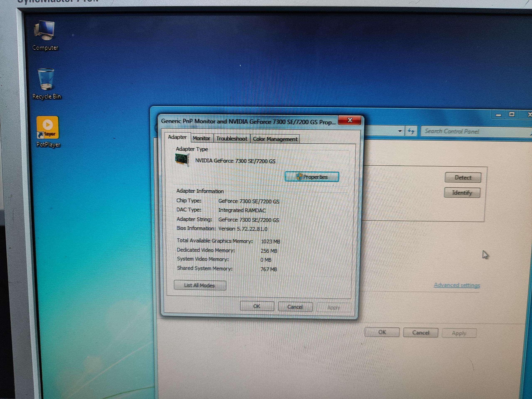This screenshot has height=399, width=532.
Task: Launch the PotPlayer shortcut icon
Action: pos(48,132)
